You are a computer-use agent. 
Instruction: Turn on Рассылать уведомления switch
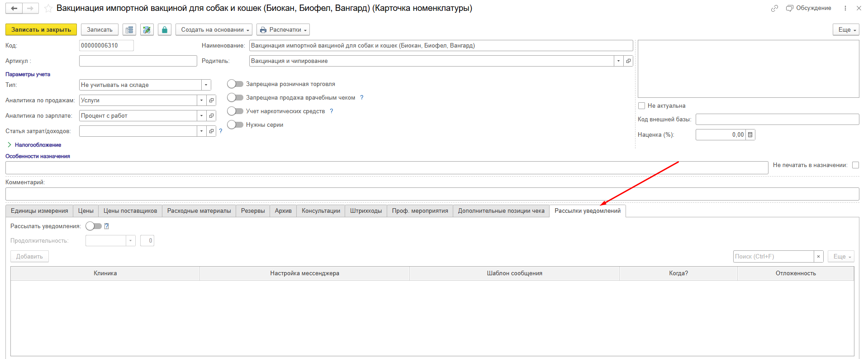[x=94, y=226]
